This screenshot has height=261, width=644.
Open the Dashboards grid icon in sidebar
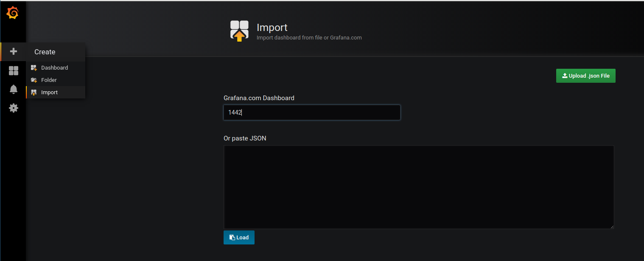14,71
